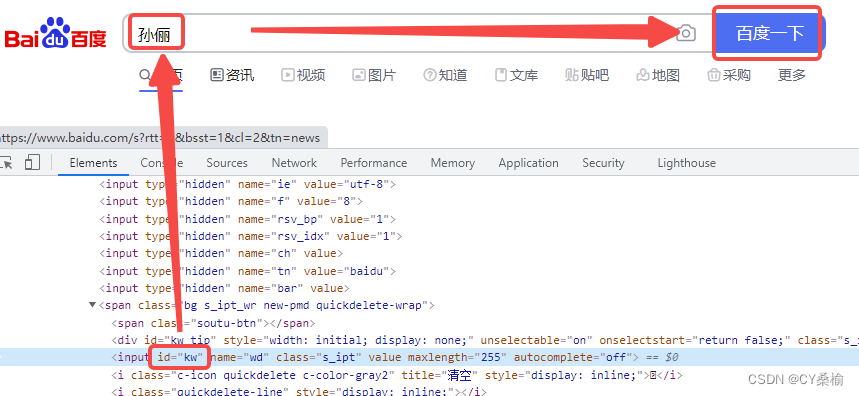This screenshot has height=396, width=859.
Task: Open the 地图 tab
Action: click(658, 75)
